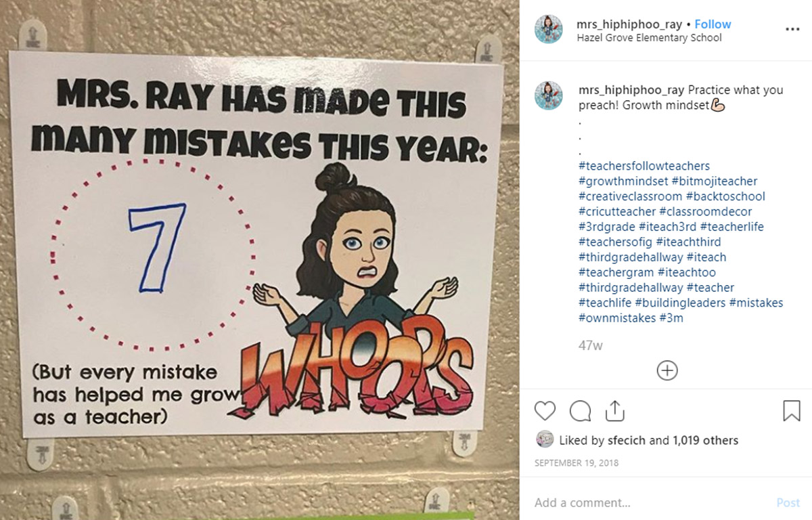
Task: Open the #growthmindset hashtag
Action: point(623,181)
